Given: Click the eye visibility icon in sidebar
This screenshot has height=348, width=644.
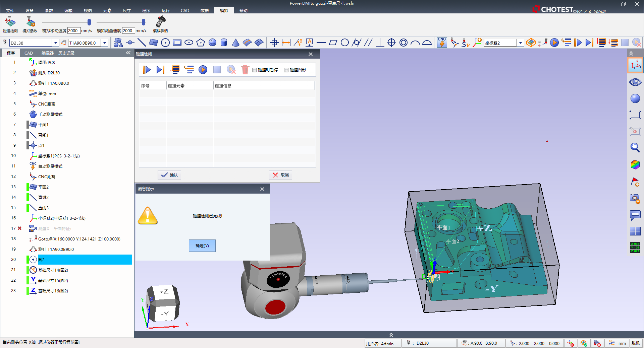Looking at the screenshot, I should 635,82.
